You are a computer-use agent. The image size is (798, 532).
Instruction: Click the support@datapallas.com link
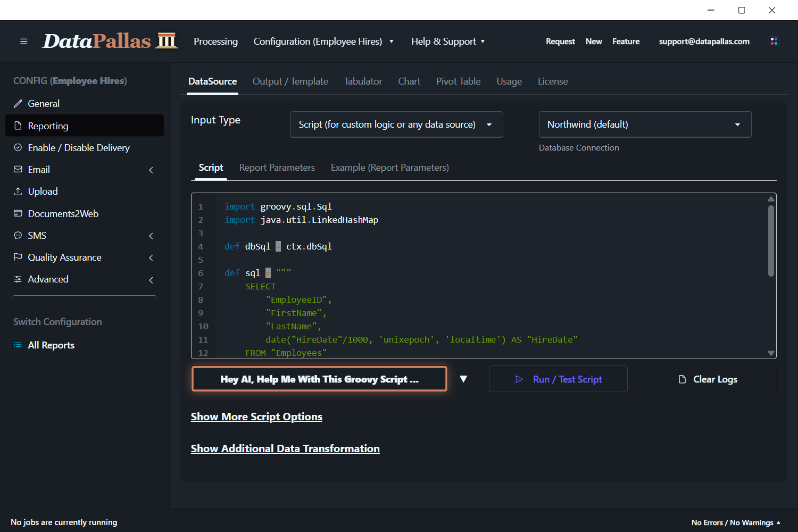704,41
